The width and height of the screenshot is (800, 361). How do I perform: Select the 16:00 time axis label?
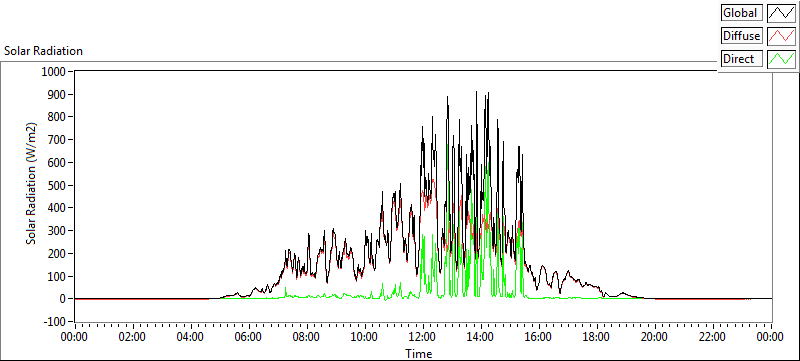(539, 337)
